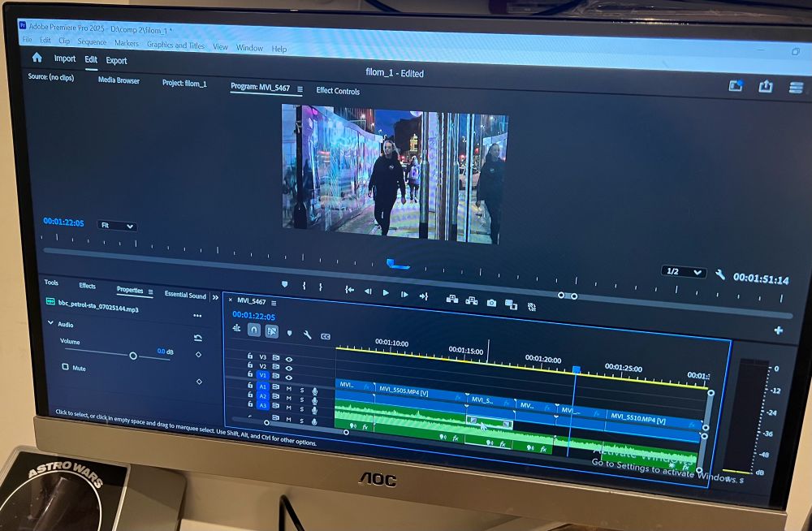Toggle insert sequences as nests icon
The height and width of the screenshot is (531, 812).
[x=236, y=328]
